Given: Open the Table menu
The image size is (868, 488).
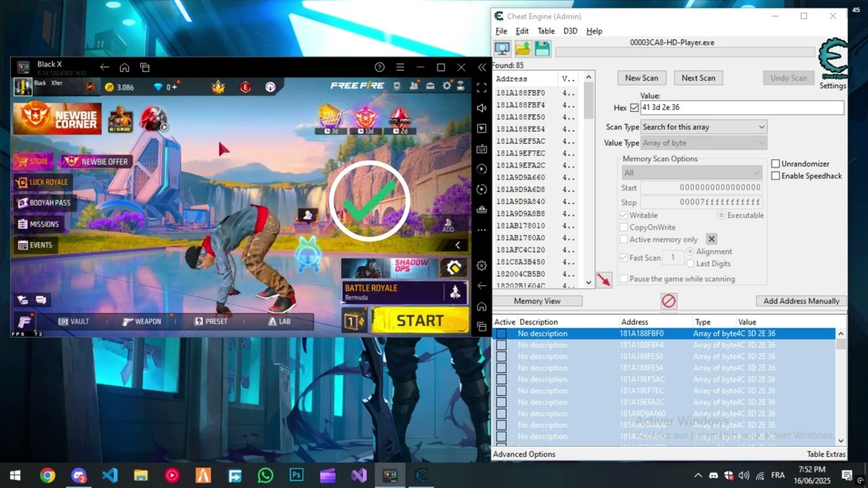Looking at the screenshot, I should click(546, 31).
